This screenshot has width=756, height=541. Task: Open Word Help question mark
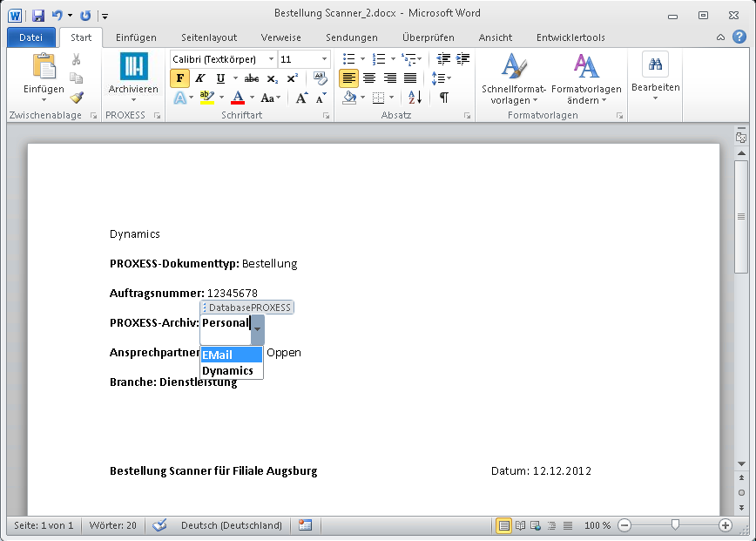tap(739, 37)
